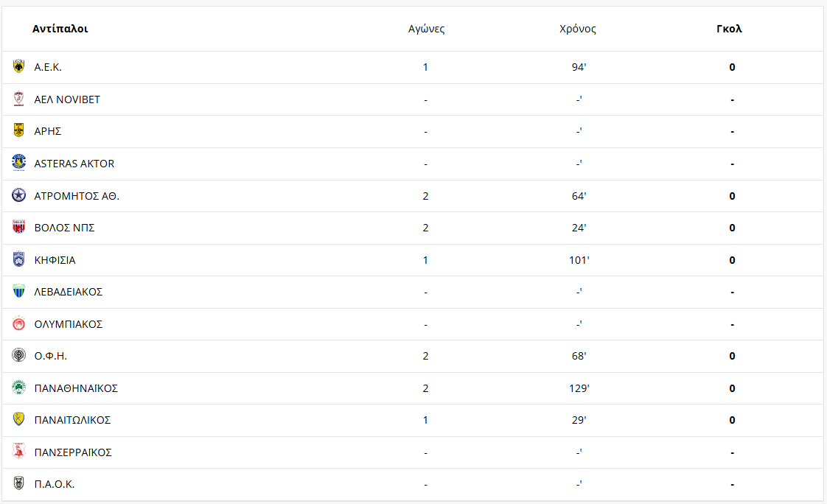The height and width of the screenshot is (504, 827).
Task: Sort by the Γκολ column header
Action: 729,29
